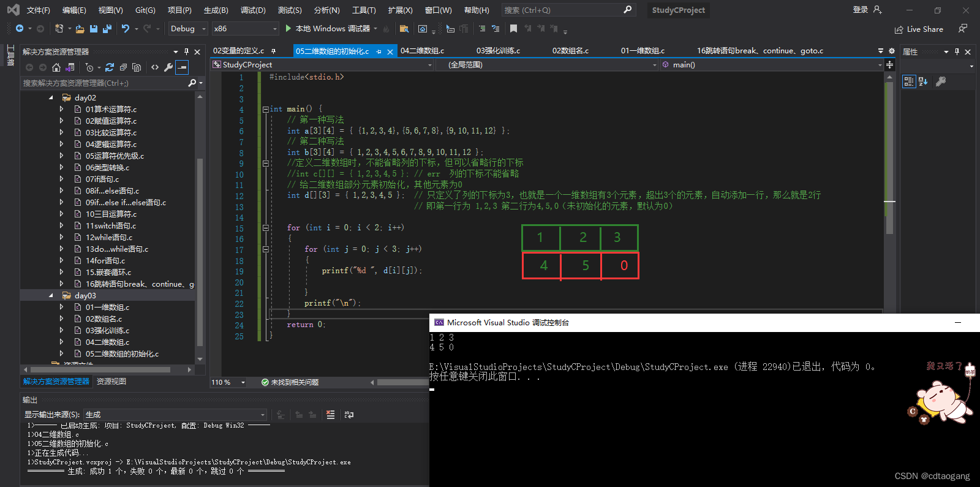Click the Clear All icon in output toolbar

(x=331, y=415)
